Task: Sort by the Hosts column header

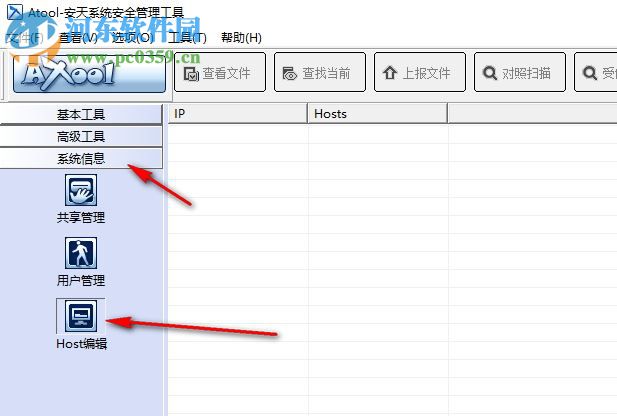Action: [x=378, y=114]
